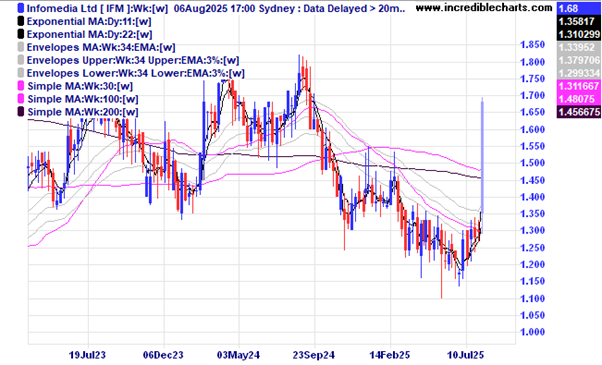The width and height of the screenshot is (602, 365).
Task: Click the 03May24 date axis label
Action: coord(238,355)
